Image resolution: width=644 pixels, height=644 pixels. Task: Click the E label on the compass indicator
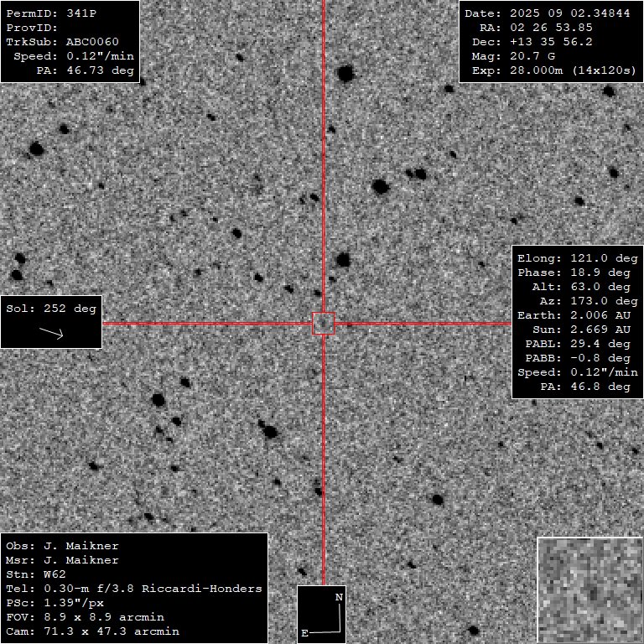[x=304, y=633]
